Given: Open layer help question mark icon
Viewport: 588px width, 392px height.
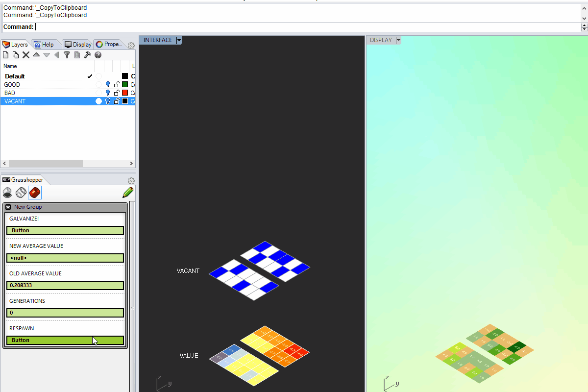Looking at the screenshot, I should [98, 55].
